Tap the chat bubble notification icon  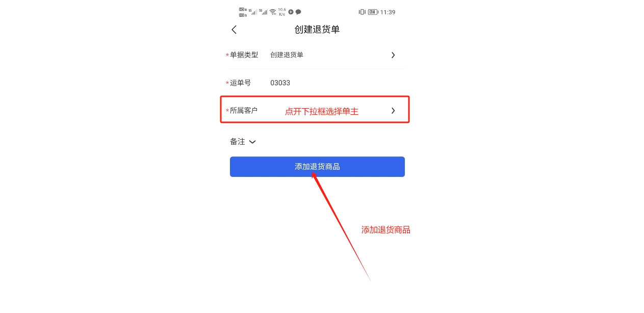pyautogui.click(x=298, y=12)
